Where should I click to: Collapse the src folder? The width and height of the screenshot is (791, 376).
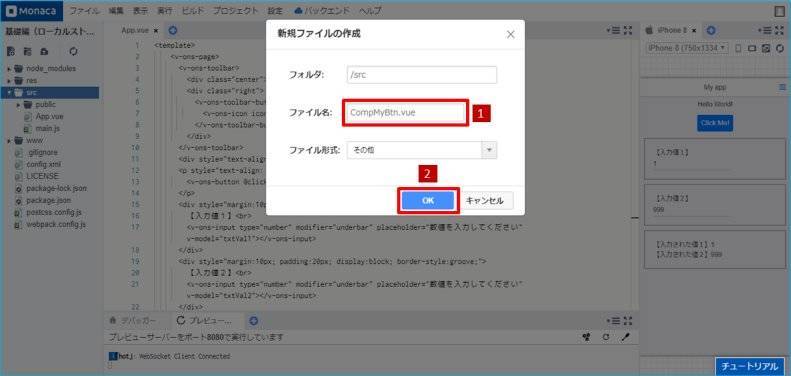click(9, 93)
